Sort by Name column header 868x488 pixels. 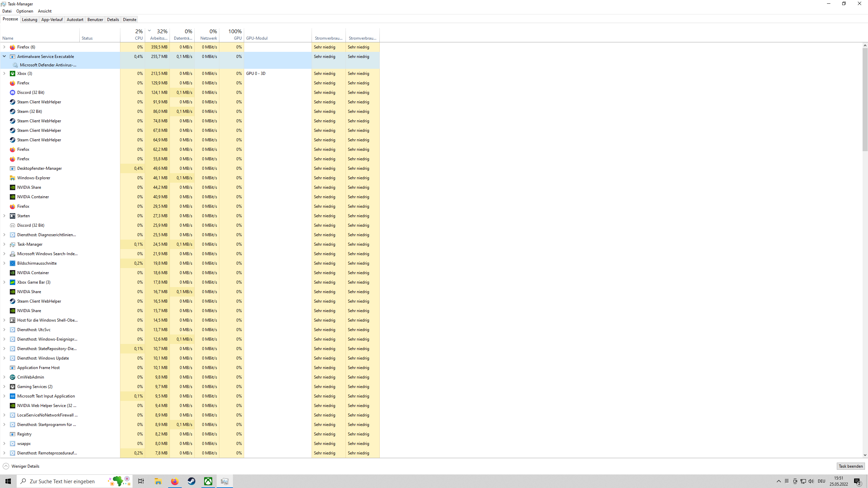point(40,35)
